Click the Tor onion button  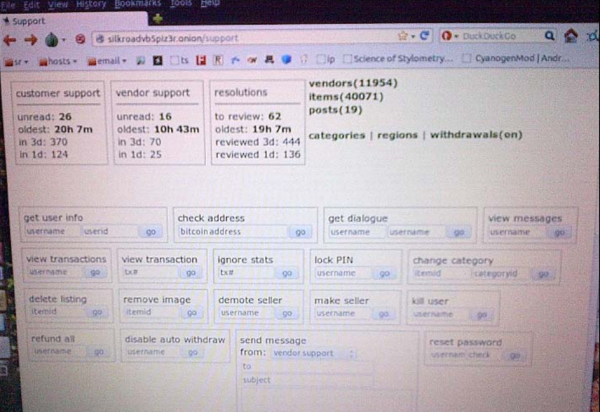51,39
